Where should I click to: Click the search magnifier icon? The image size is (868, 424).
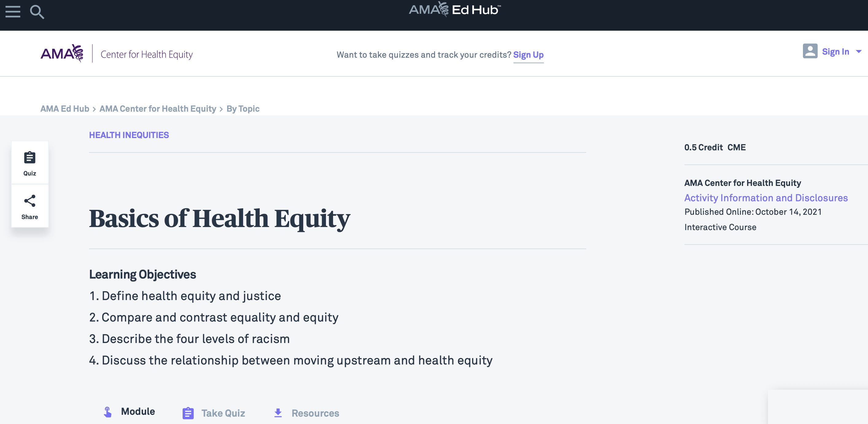(x=37, y=12)
